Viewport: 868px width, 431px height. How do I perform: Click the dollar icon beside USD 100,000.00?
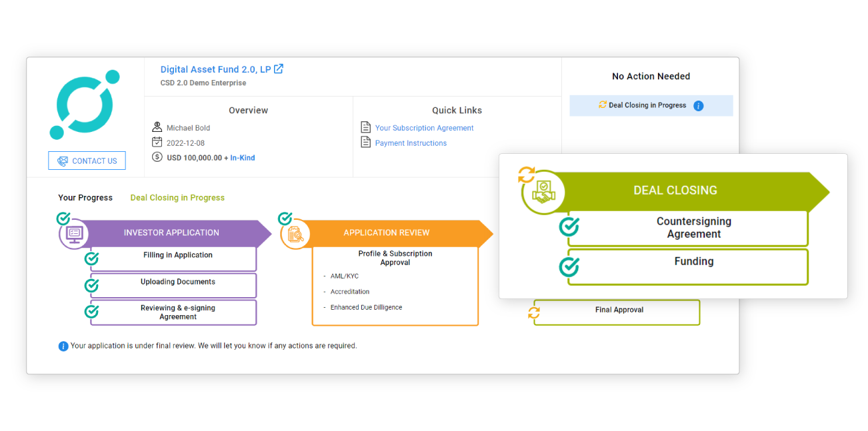click(157, 157)
